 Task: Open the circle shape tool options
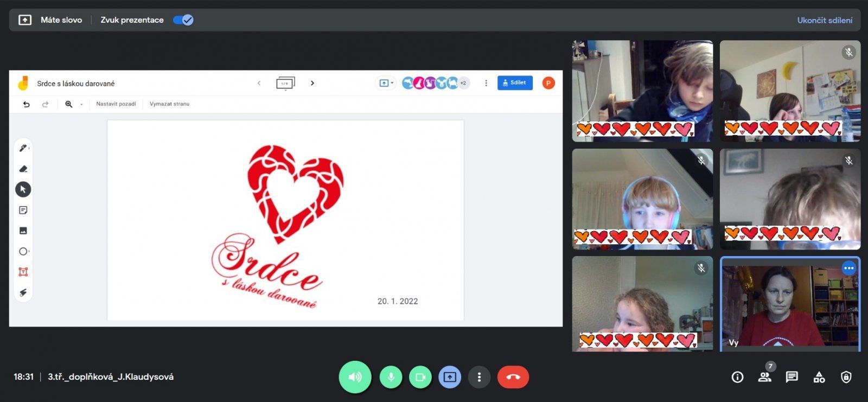click(x=23, y=251)
